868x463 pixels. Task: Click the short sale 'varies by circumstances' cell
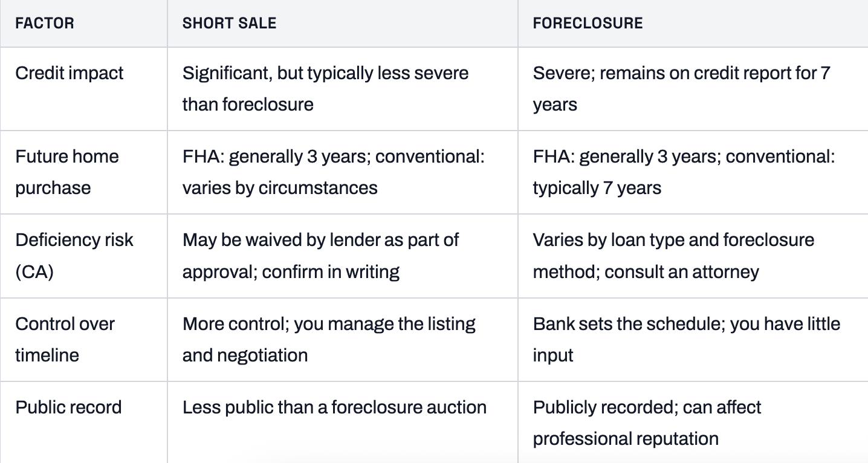tap(343, 172)
